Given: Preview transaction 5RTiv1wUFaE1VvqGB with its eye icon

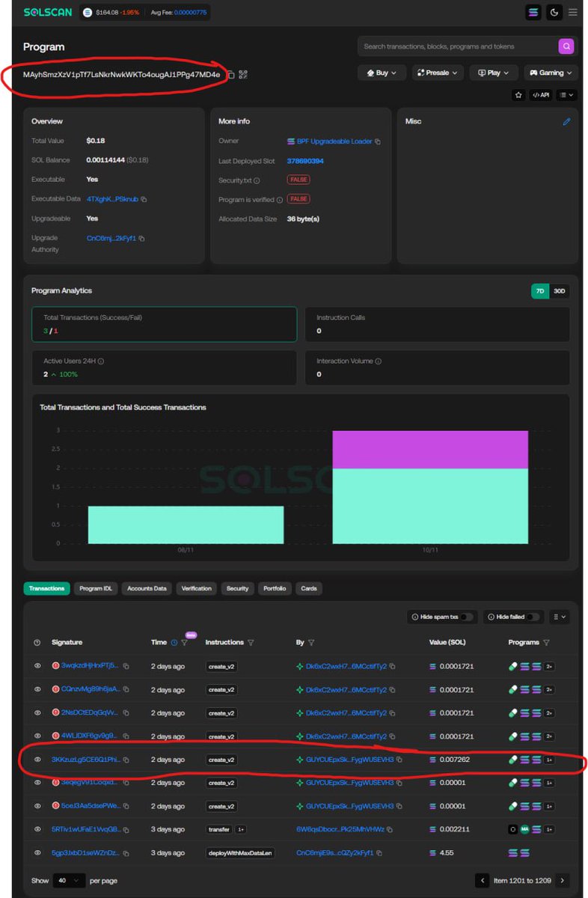Looking at the screenshot, I should [x=37, y=830].
